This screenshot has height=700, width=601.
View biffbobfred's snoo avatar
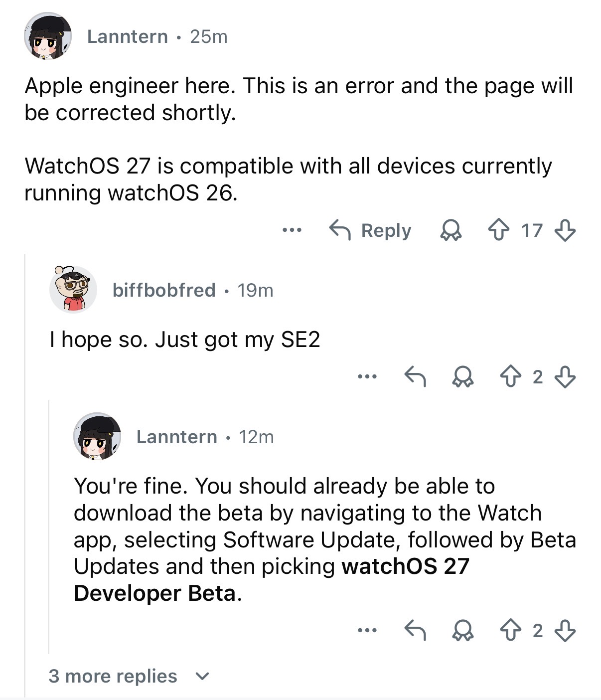pyautogui.click(x=73, y=289)
